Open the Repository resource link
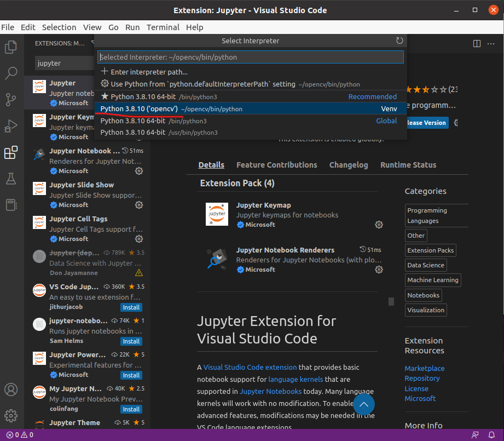The height and width of the screenshot is (441, 504). coord(422,379)
